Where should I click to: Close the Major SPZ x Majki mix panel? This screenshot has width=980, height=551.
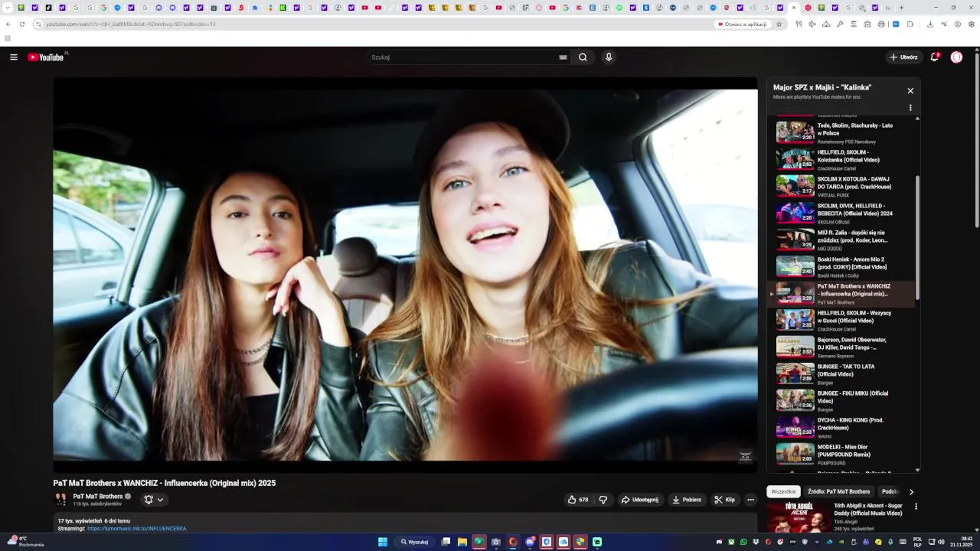click(910, 91)
